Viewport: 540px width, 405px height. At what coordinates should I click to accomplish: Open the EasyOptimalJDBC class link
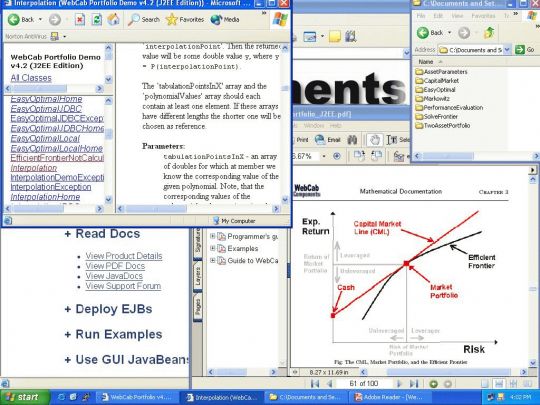(46, 109)
